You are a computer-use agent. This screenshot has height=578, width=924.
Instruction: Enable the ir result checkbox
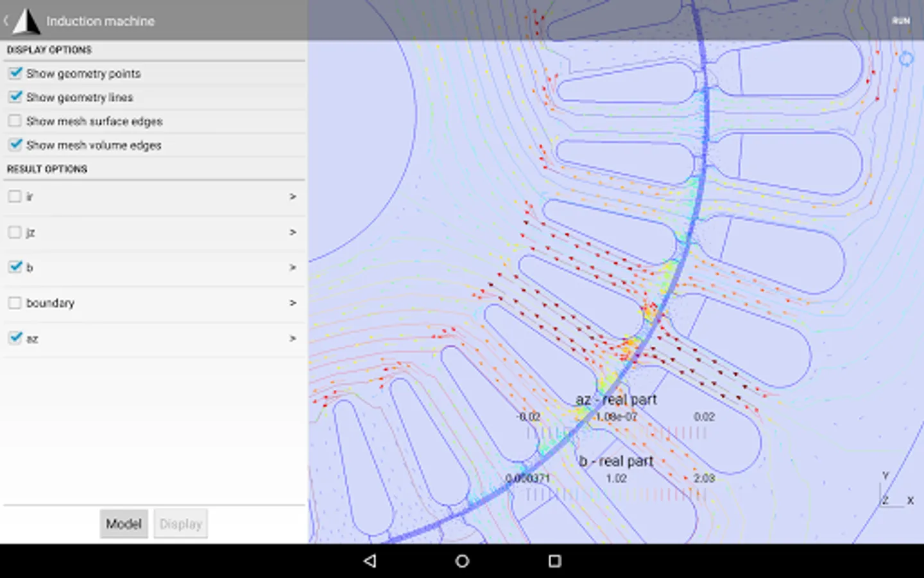coord(15,197)
